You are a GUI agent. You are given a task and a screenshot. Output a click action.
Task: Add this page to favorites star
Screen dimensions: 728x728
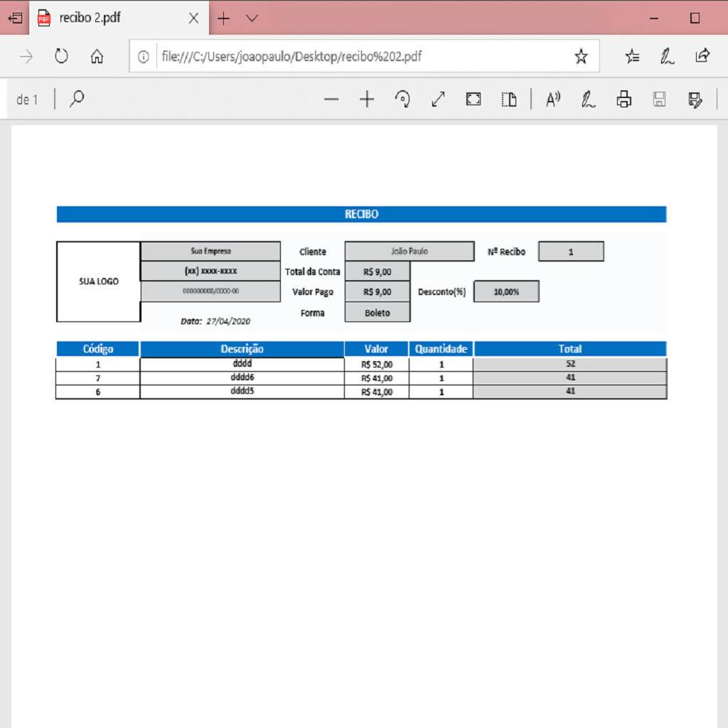[x=581, y=57]
